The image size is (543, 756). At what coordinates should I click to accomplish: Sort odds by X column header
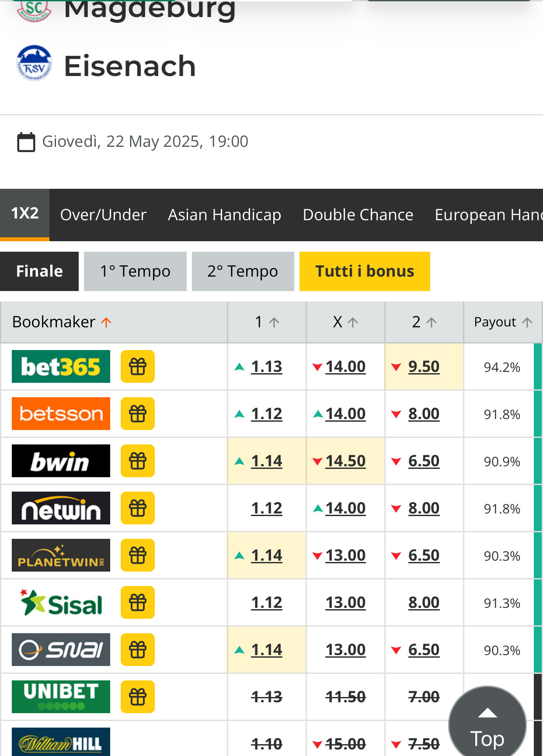345,322
